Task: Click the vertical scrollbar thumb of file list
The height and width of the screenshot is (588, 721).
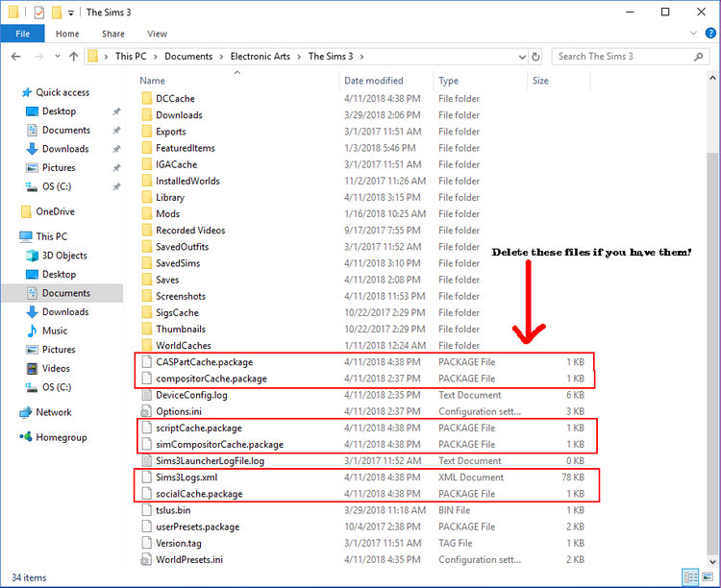Action: point(712,354)
